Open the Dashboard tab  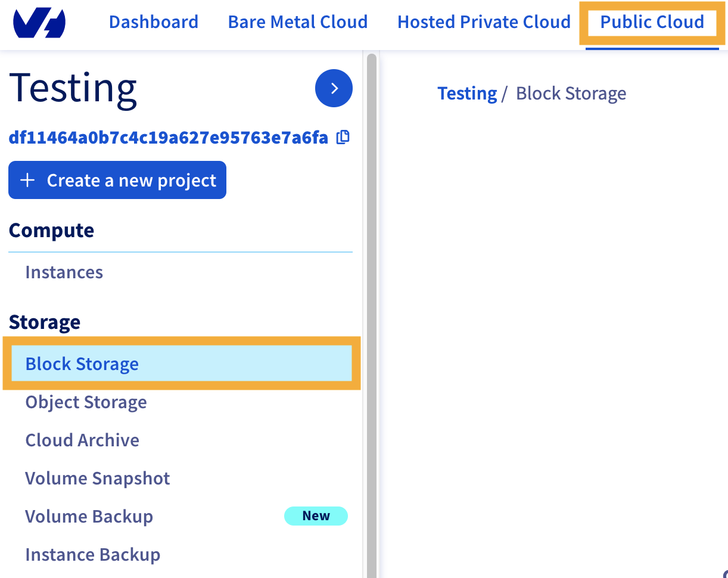tap(154, 22)
